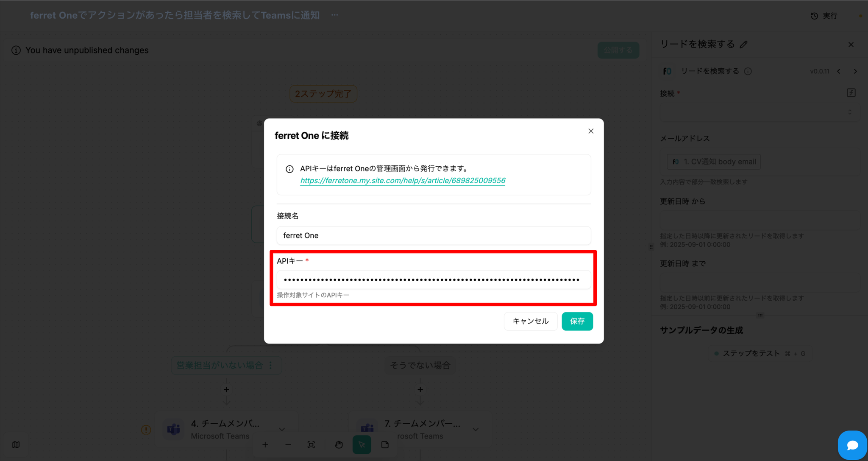Open the chat support bubble icon
Viewport: 868px width, 461px height.
click(852, 445)
